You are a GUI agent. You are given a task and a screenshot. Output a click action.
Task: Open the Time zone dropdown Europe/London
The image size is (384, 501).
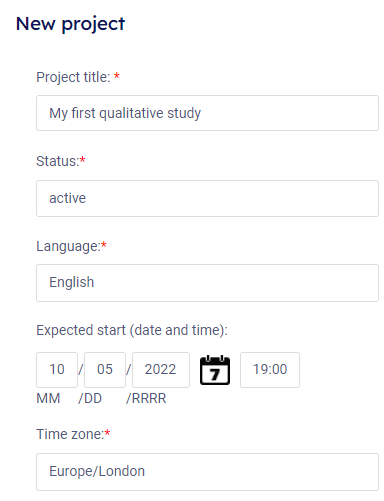207,472
